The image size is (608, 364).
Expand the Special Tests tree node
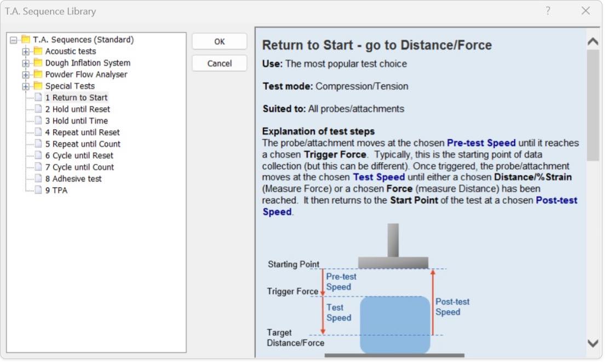point(26,86)
